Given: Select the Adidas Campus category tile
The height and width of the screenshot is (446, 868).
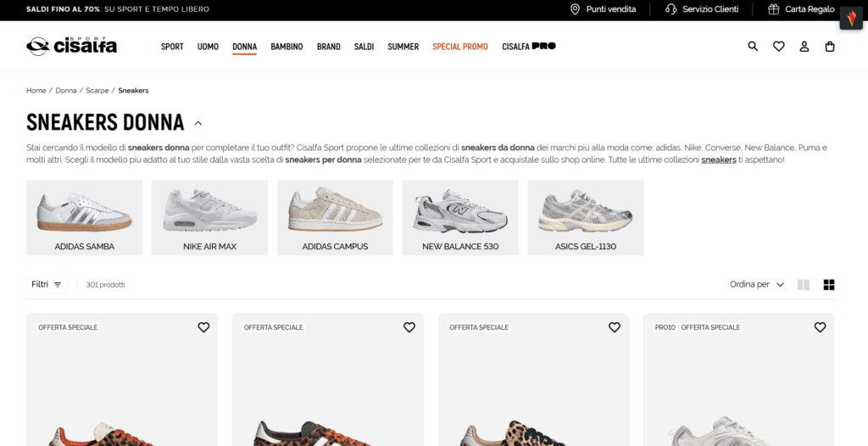Looking at the screenshot, I should (x=335, y=218).
